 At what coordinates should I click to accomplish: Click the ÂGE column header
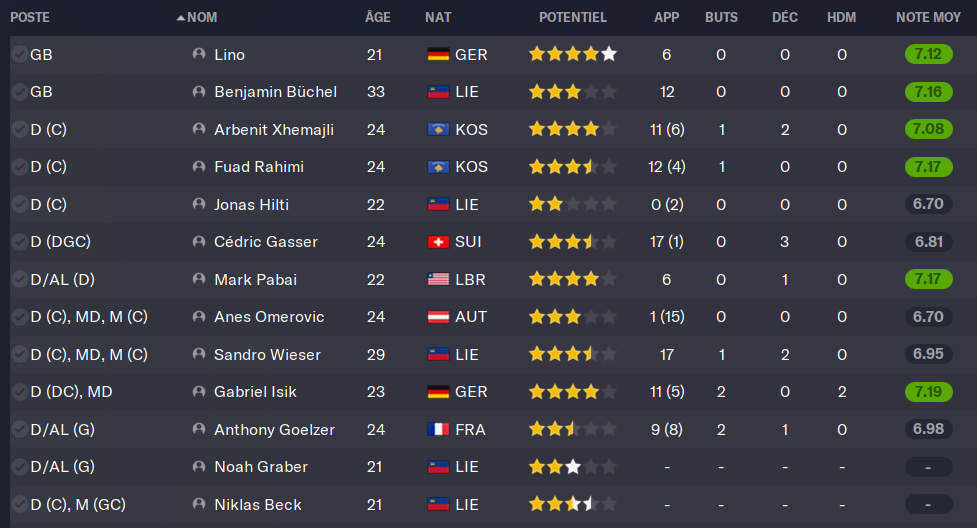point(378,18)
